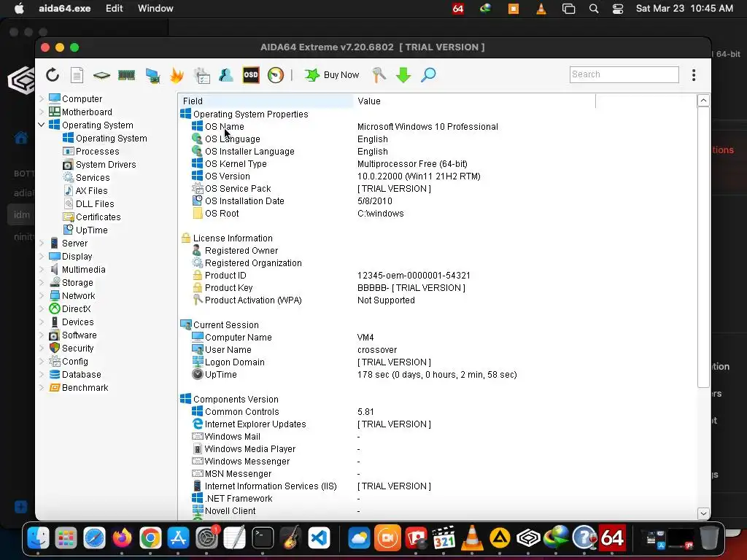This screenshot has width=747, height=560.
Task: Click the Buy Now button
Action: [332, 75]
